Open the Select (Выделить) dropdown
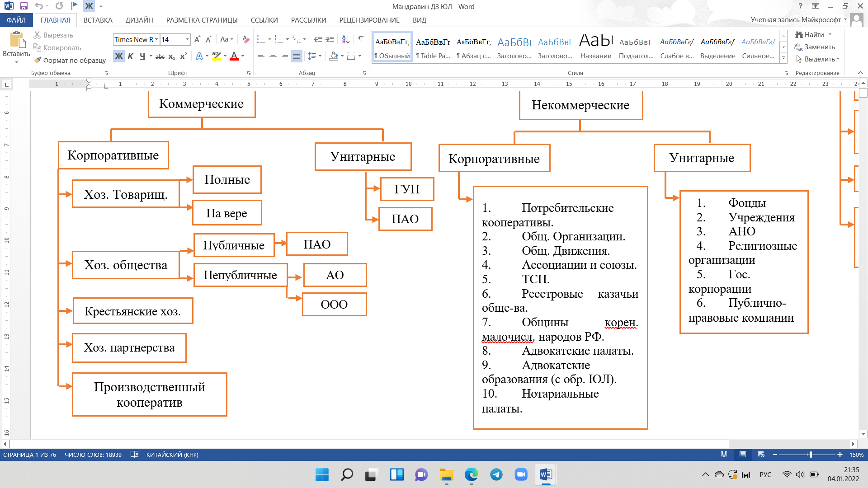The image size is (868, 488). (818, 59)
